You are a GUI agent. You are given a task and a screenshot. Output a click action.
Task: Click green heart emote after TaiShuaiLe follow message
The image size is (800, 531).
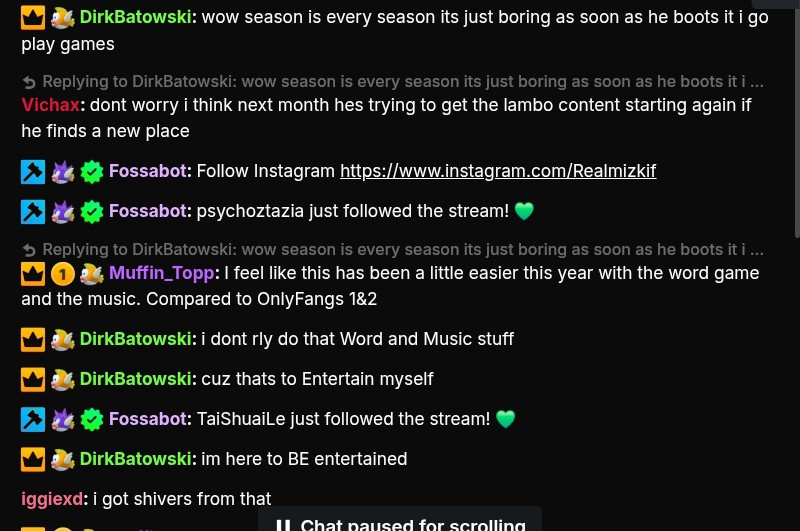coord(506,419)
